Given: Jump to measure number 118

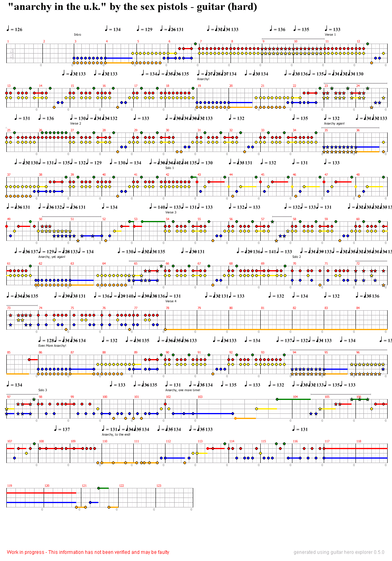Looking at the screenshot, I should (x=359, y=441).
